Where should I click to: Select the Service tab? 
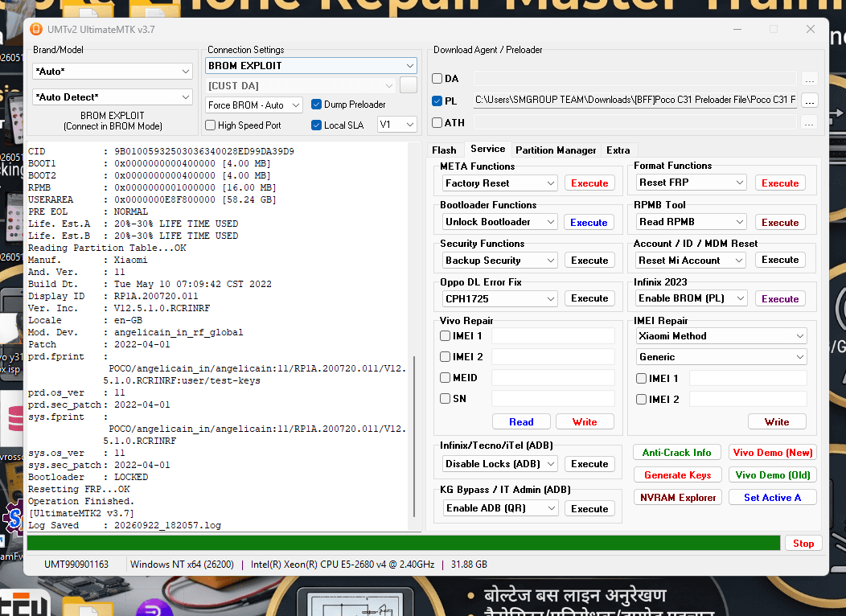[488, 149]
